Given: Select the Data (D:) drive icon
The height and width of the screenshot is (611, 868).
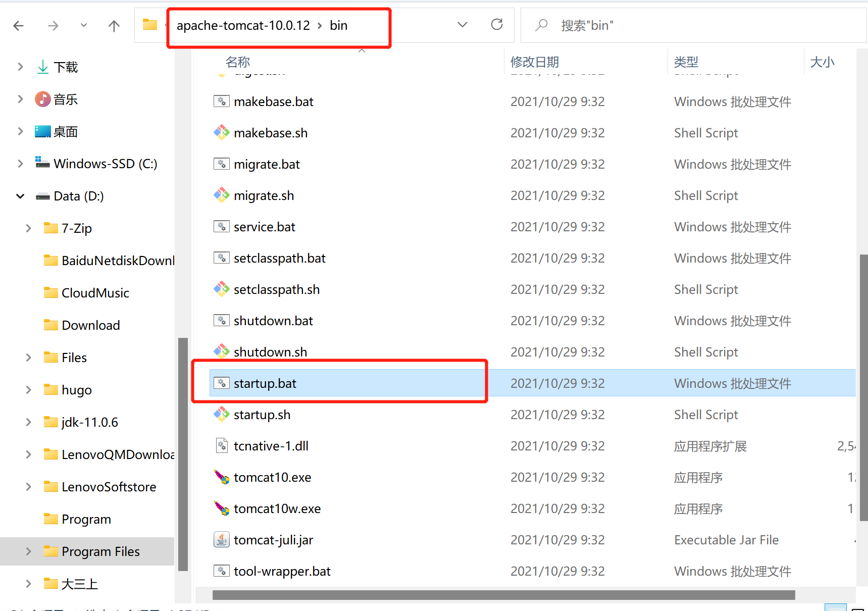Looking at the screenshot, I should [x=43, y=196].
